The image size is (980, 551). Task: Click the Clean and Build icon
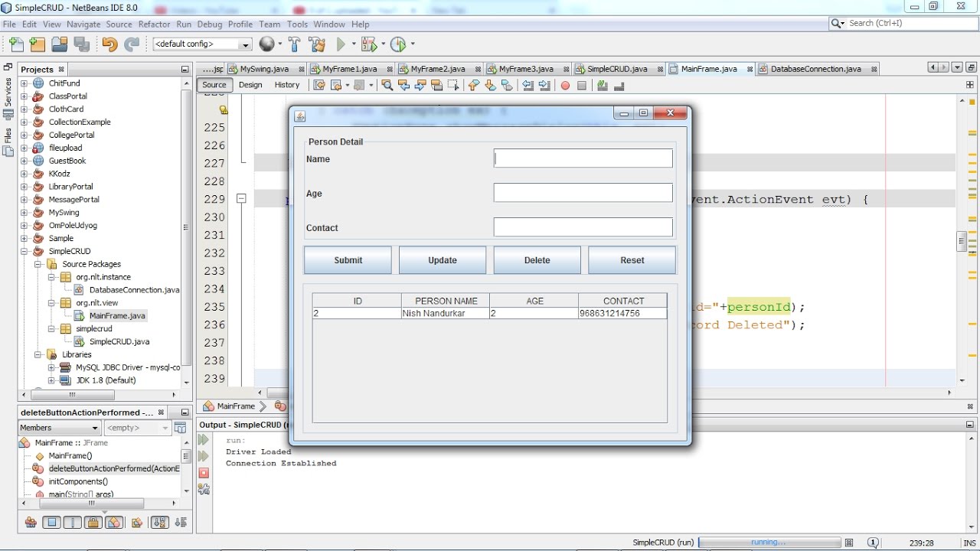pos(317,44)
